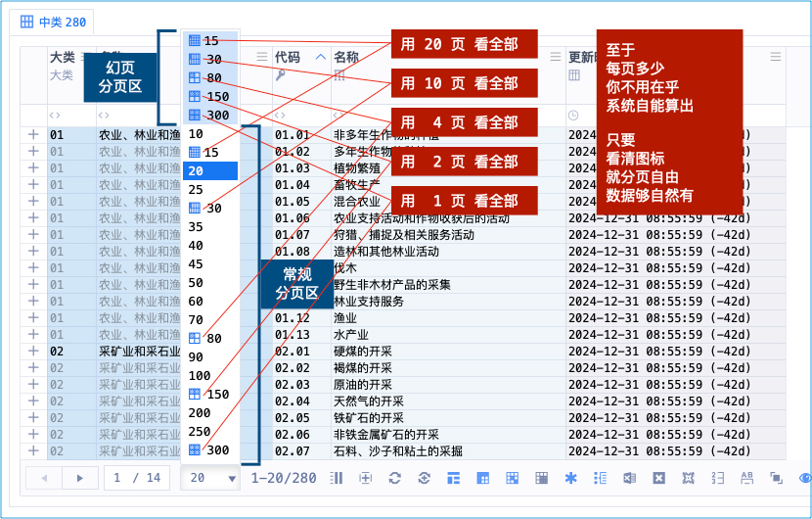Viewport: 812px width, 519px height.
Task: Sort by 代码 column header
Action: pyautogui.click(x=288, y=57)
